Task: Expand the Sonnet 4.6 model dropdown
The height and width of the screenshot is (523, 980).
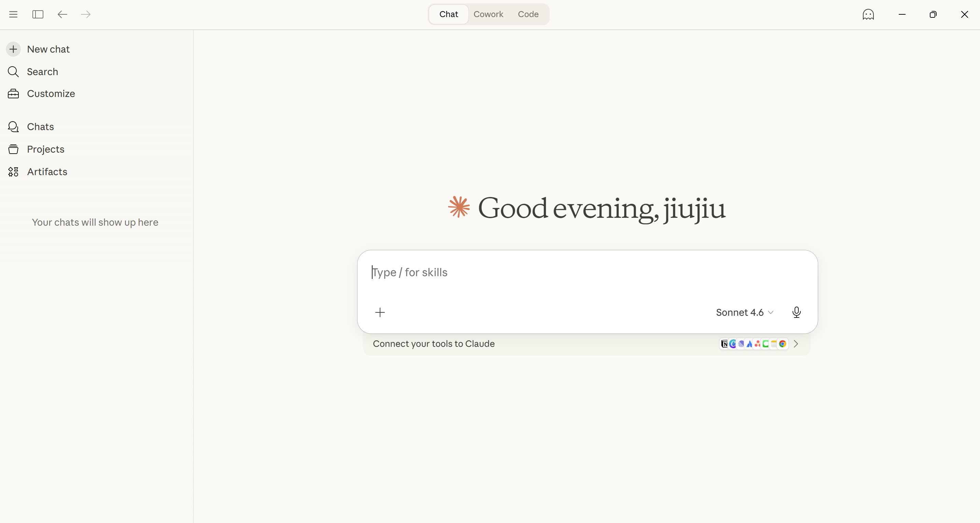Action: tap(744, 312)
